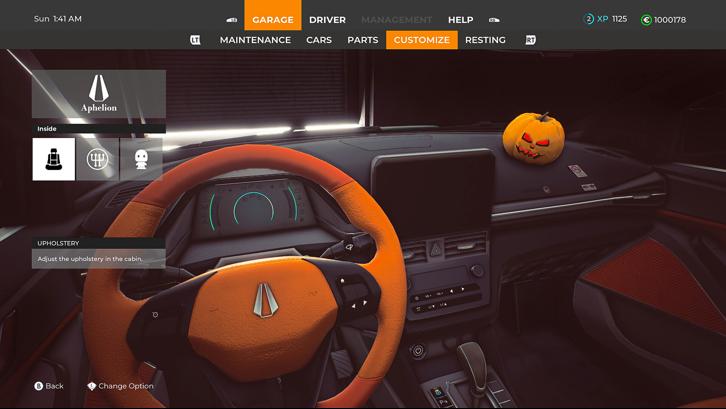Click 'Adjust the upholstery in the cabin.' text
This screenshot has width=726, height=409.
[x=90, y=259]
